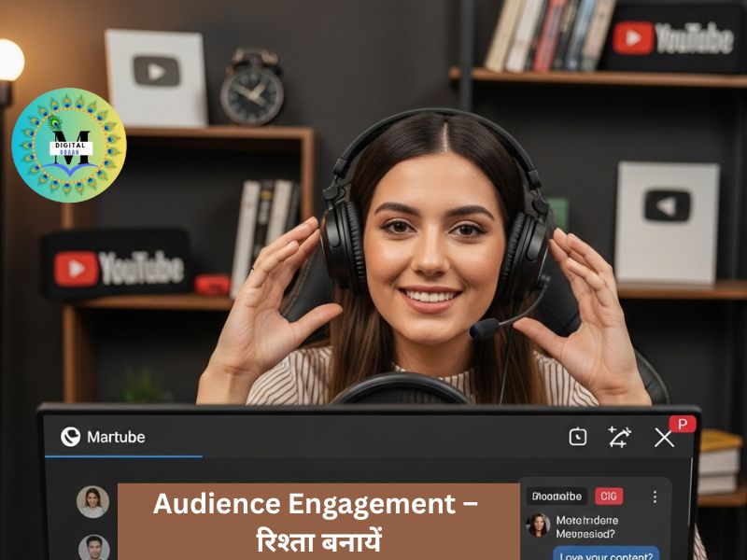Open the red P notification badge
Viewport: 747px width, 560px height.
(x=683, y=425)
